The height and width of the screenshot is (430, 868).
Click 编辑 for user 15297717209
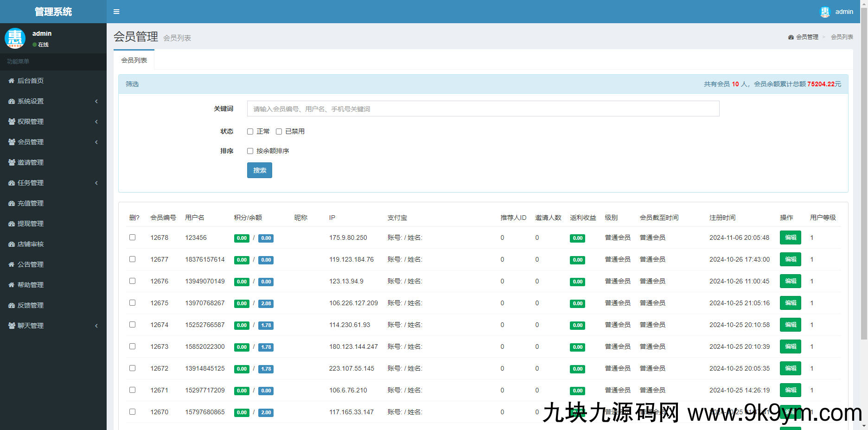point(791,390)
